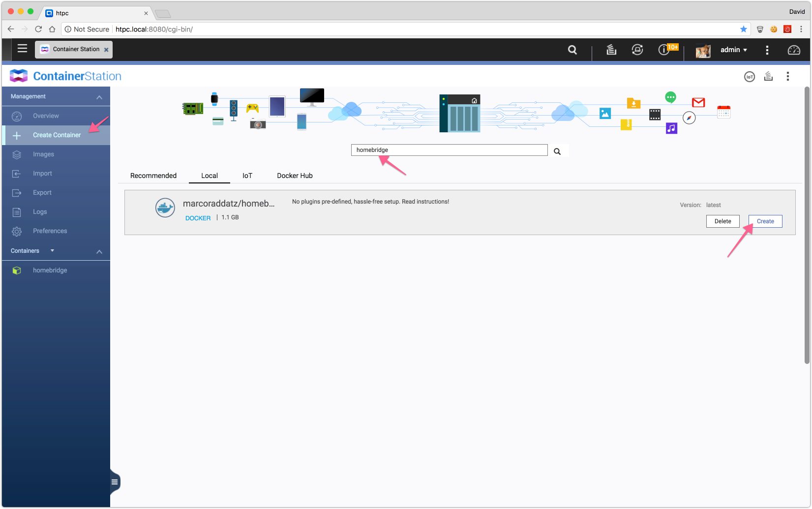The width and height of the screenshot is (812, 509).
Task: Open Preferences in sidebar
Action: click(56, 231)
